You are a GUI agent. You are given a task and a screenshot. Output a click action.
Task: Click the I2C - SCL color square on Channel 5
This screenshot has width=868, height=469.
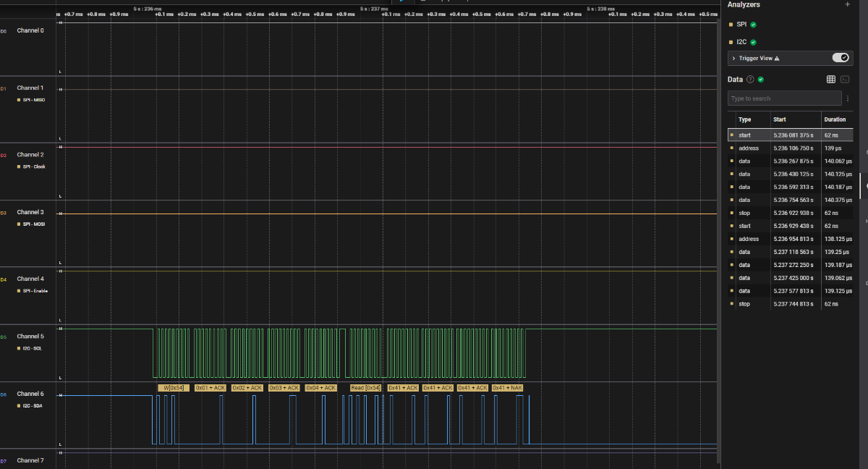click(x=19, y=348)
